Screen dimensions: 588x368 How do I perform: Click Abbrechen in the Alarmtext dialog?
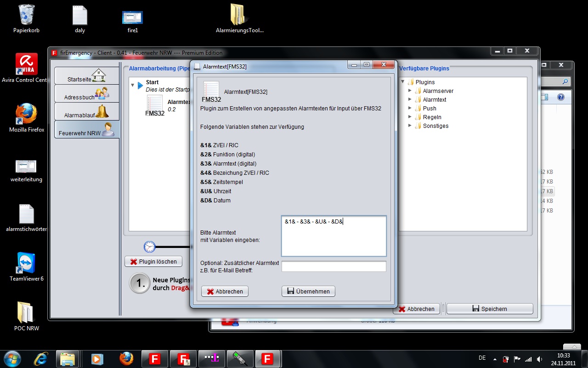(x=225, y=292)
